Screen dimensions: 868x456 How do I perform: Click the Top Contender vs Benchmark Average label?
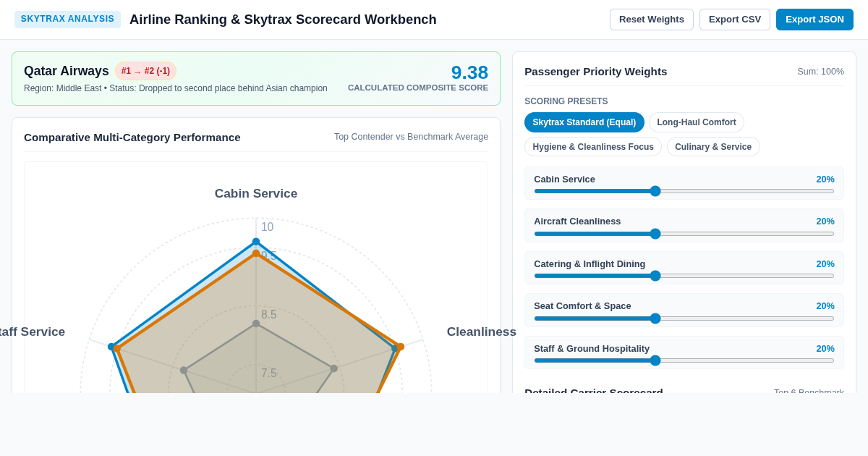click(x=411, y=137)
